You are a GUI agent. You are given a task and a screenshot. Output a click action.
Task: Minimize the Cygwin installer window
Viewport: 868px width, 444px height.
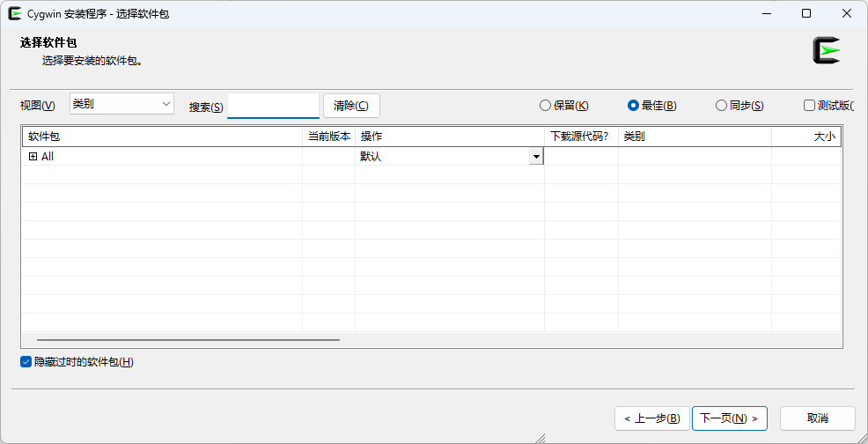tap(766, 14)
